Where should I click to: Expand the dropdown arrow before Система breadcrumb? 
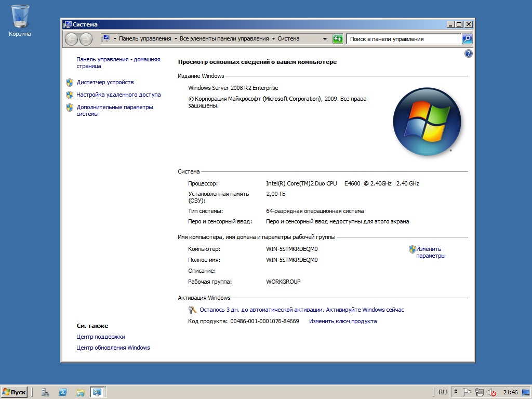click(273, 38)
